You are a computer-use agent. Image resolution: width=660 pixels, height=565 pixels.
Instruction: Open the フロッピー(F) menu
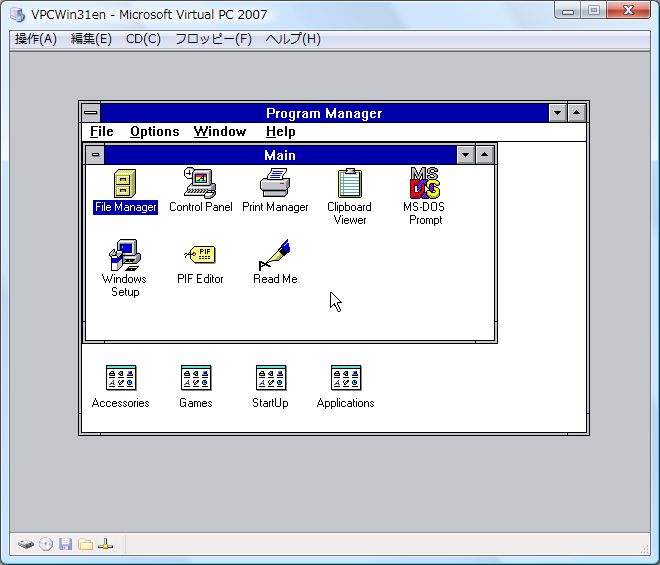tap(213, 39)
